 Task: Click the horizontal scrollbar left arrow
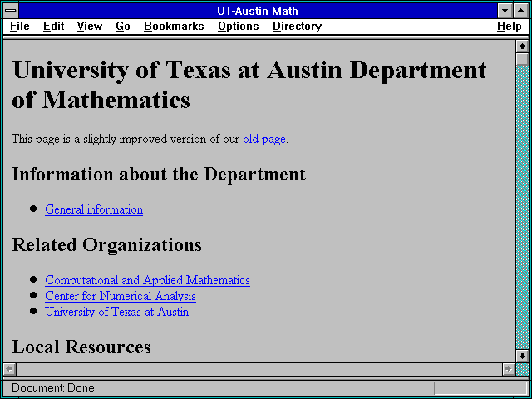pyautogui.click(x=9, y=369)
